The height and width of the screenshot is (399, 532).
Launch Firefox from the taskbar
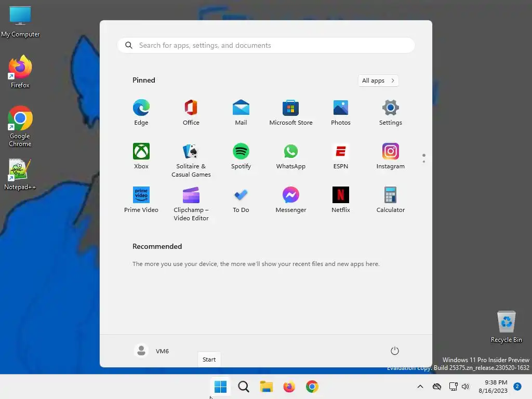point(289,387)
